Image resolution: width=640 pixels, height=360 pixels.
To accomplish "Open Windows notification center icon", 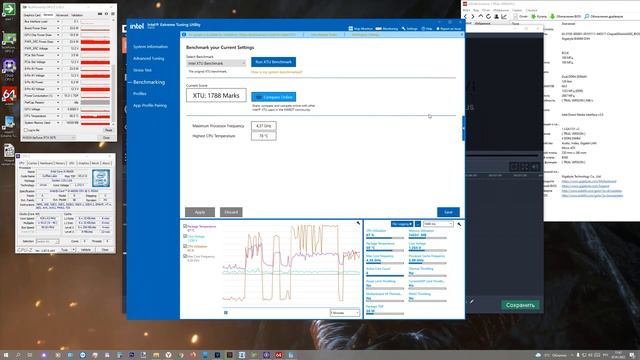I will point(631,355).
